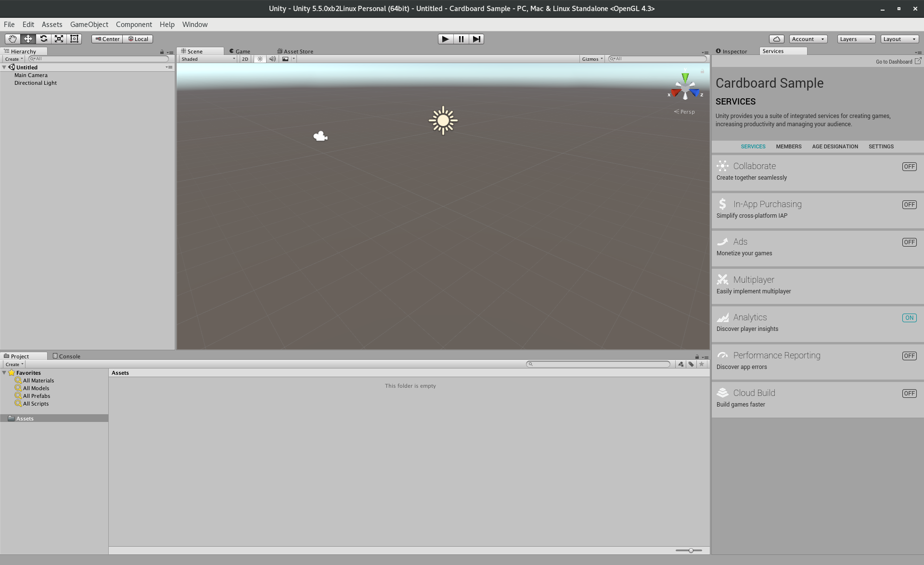Open the Shaded draw mode dropdown

[208, 59]
